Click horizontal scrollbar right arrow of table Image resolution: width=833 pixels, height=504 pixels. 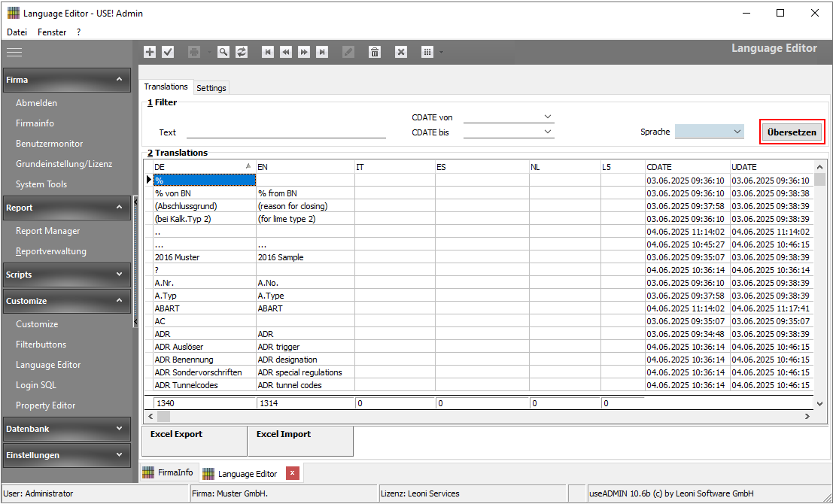click(x=807, y=417)
